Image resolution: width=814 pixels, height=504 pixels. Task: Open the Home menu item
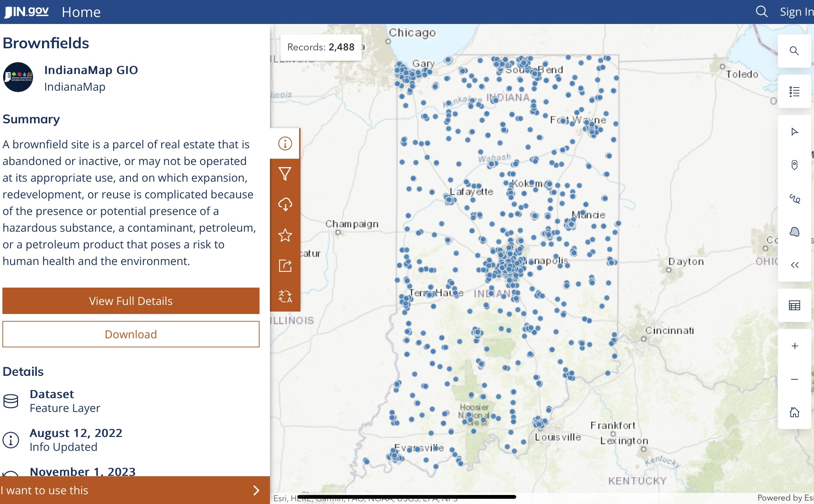(x=81, y=12)
